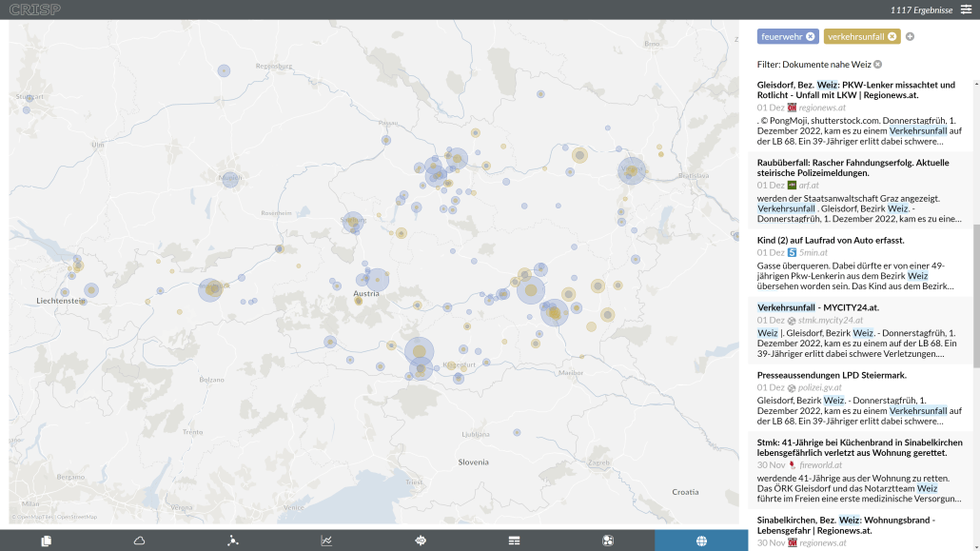Viewport: 980px width, 551px height.
Task: Open the table list view icon
Action: point(515,541)
